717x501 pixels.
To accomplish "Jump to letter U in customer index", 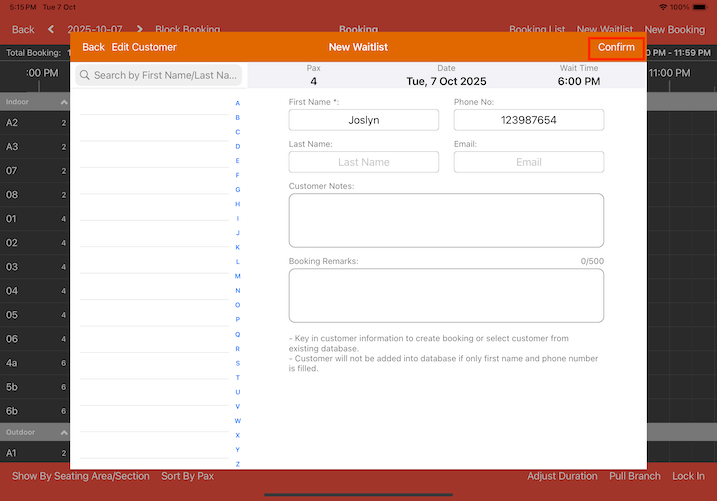I will (x=237, y=392).
